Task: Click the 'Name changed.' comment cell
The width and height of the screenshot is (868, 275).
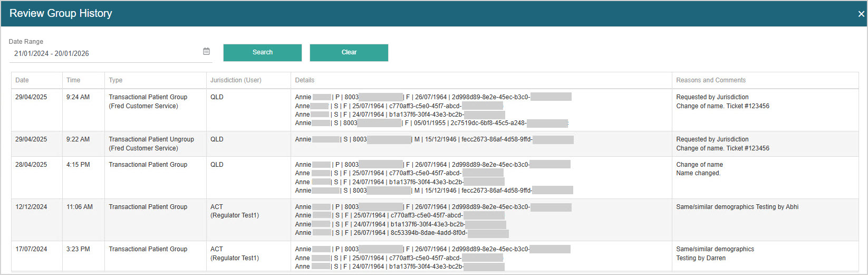Action: (x=698, y=173)
